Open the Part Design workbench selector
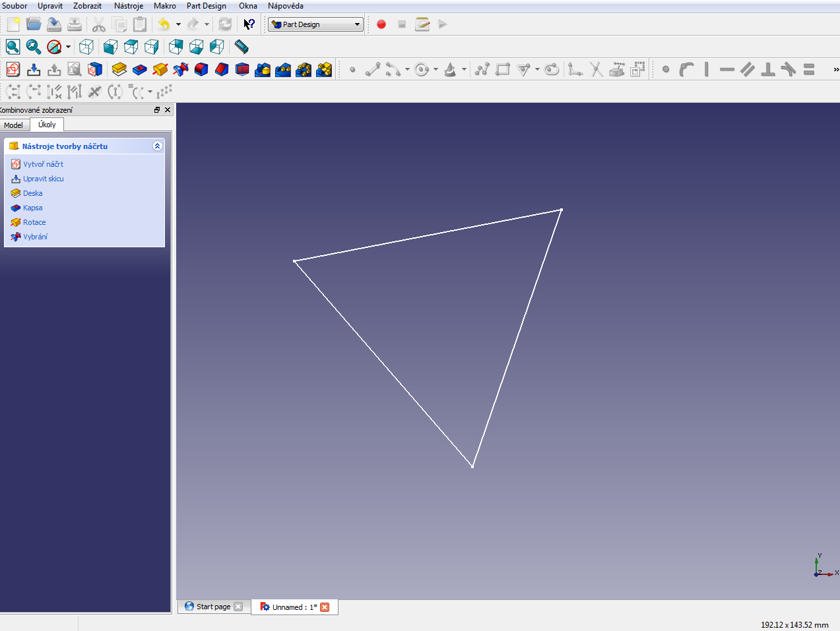Viewport: 840px width, 631px height. pos(316,25)
